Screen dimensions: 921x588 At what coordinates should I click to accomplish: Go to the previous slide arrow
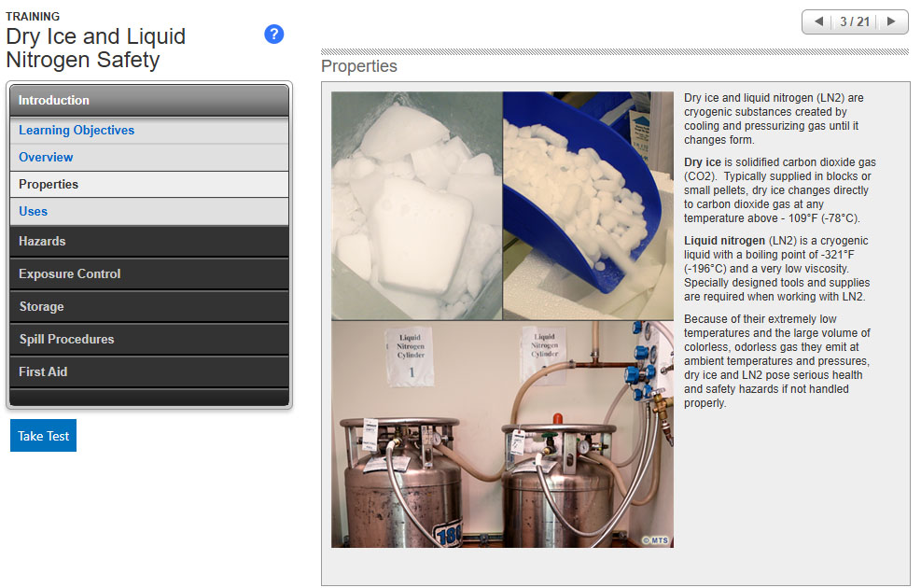(x=818, y=21)
